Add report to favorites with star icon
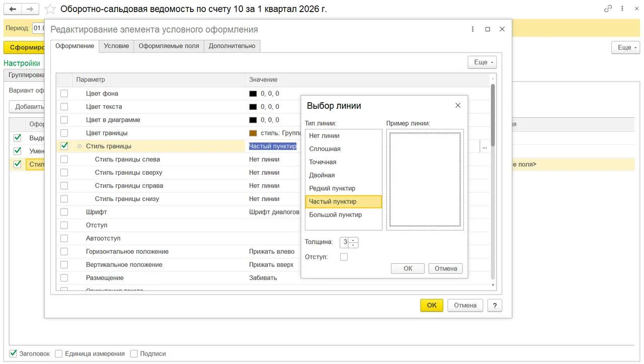Screen dimensions: 644x364 pos(50,9)
